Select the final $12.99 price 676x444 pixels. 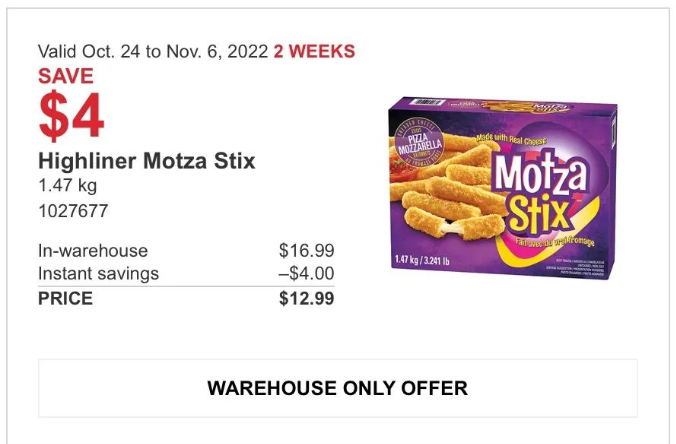[x=306, y=298]
